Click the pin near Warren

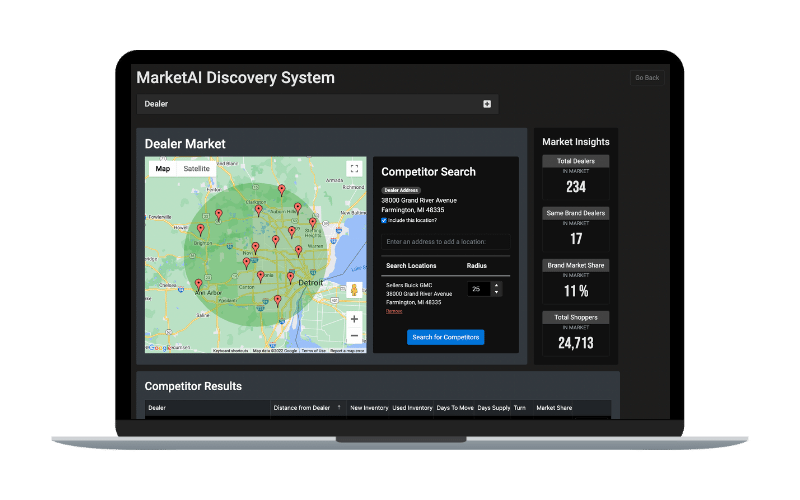(298, 251)
